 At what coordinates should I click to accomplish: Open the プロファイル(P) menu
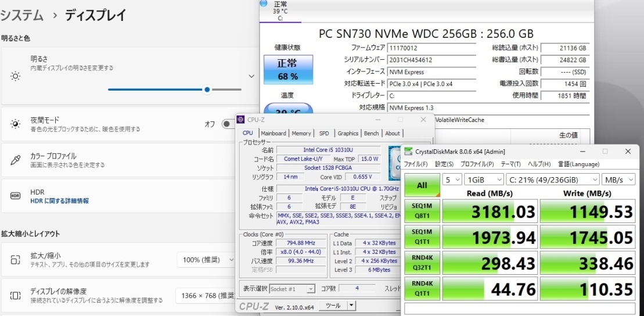[x=477, y=164]
